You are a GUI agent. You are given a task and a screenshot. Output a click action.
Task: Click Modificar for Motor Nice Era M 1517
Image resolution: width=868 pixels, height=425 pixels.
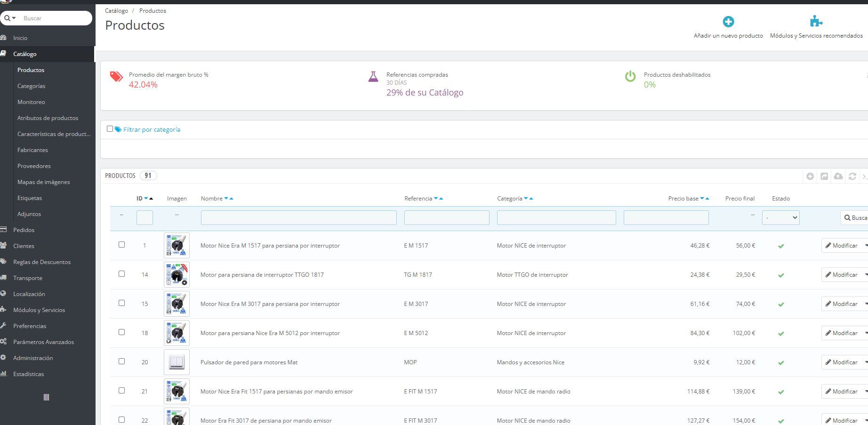pyautogui.click(x=842, y=246)
